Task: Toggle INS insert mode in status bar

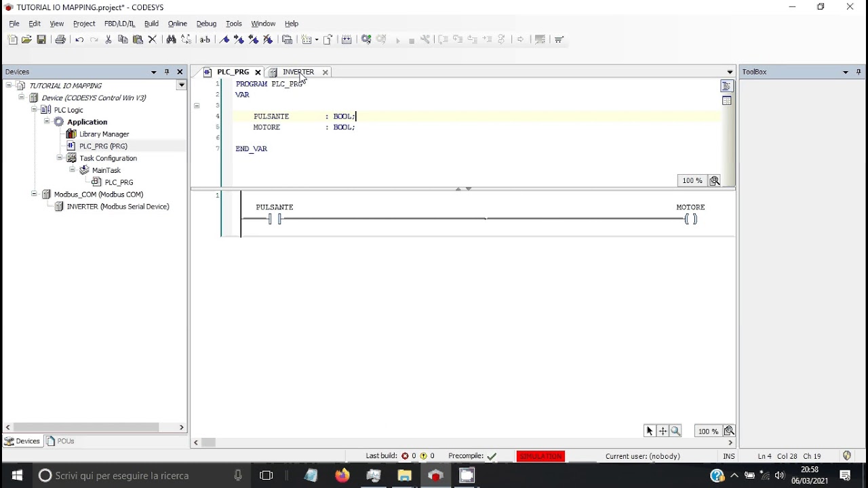Action: click(729, 456)
